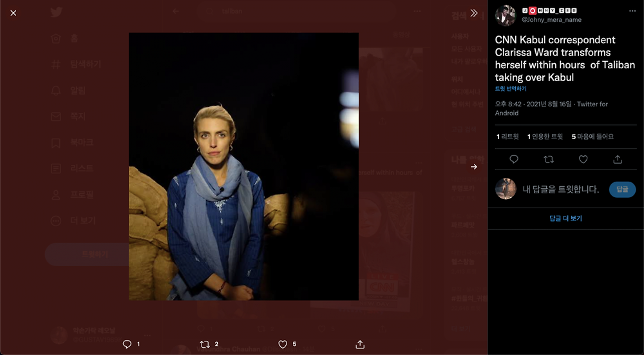View the 1 리트윗 retweets list
Screen dimensions: 644x355
507,137
